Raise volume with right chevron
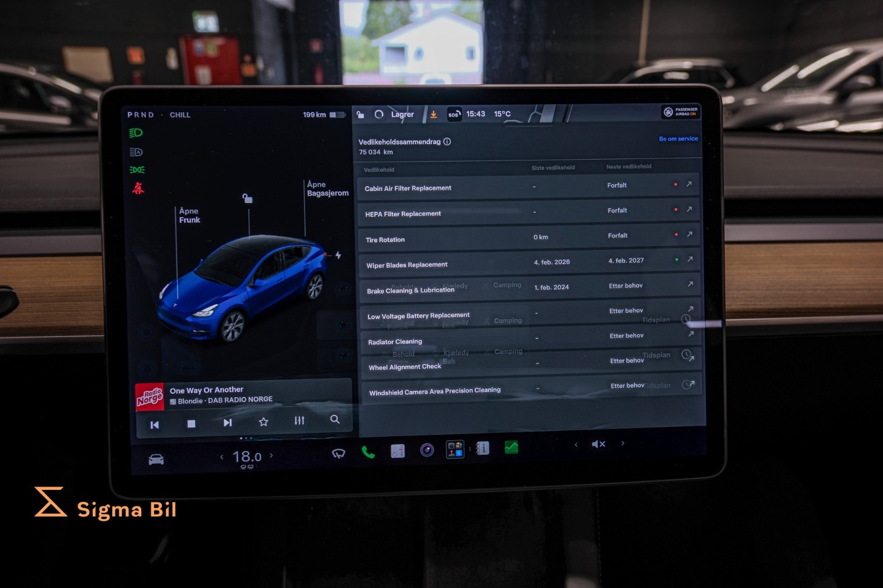 coord(623,443)
